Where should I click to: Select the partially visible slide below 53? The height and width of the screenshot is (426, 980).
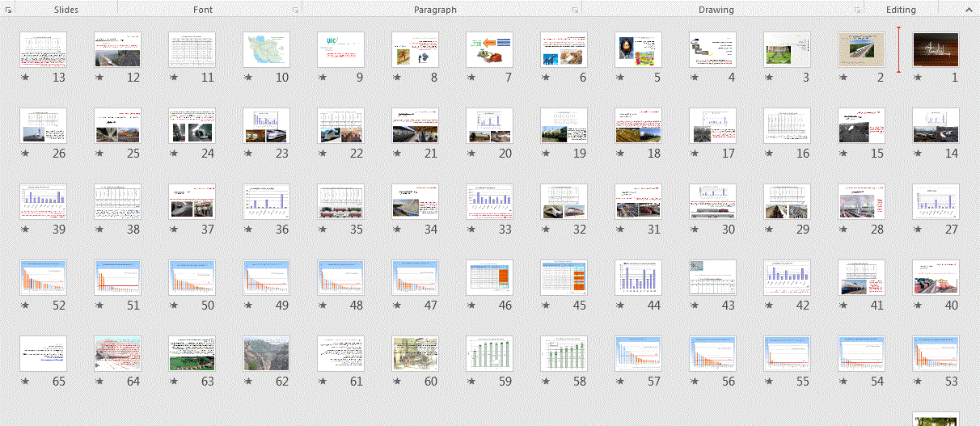pyautogui.click(x=936, y=419)
